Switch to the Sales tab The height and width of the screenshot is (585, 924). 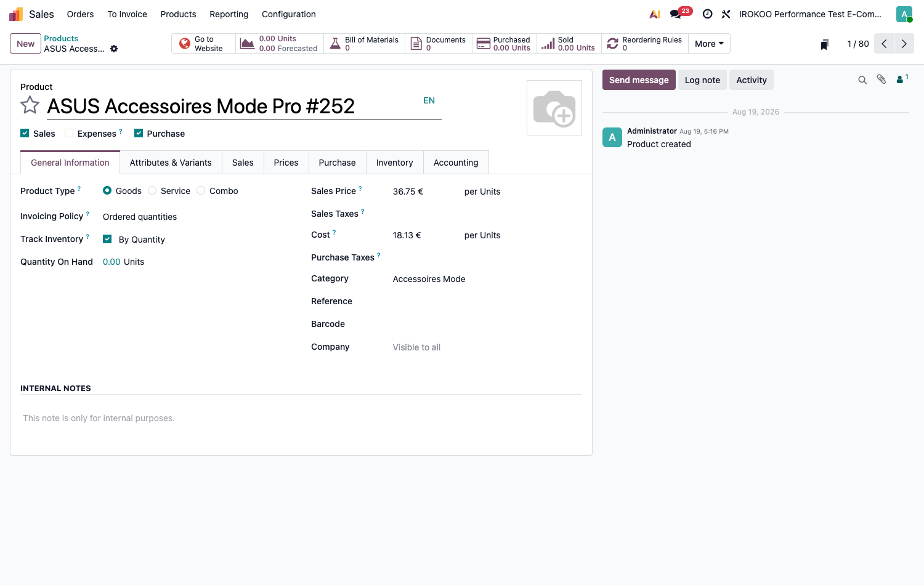pyautogui.click(x=243, y=163)
